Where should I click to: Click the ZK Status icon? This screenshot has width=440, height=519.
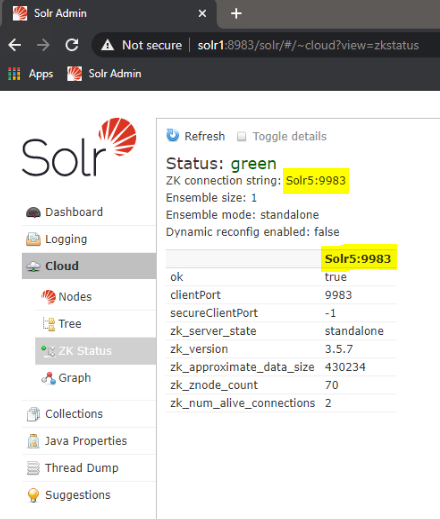click(49, 351)
